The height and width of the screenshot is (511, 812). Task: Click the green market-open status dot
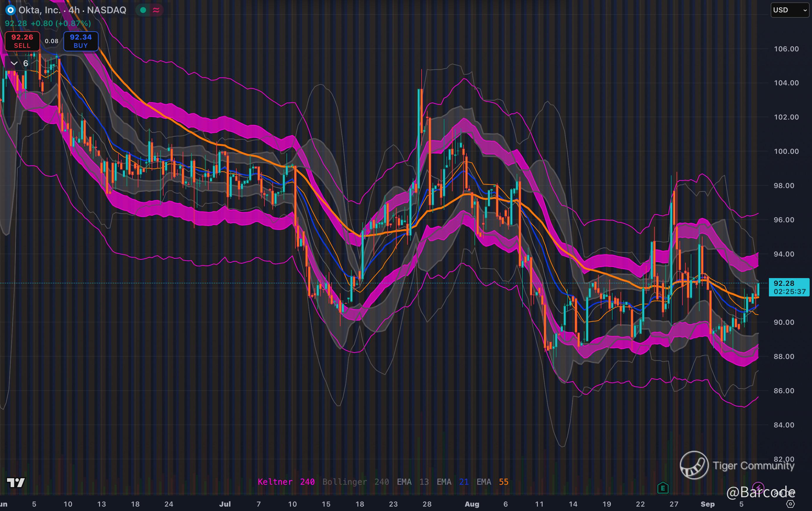[143, 10]
